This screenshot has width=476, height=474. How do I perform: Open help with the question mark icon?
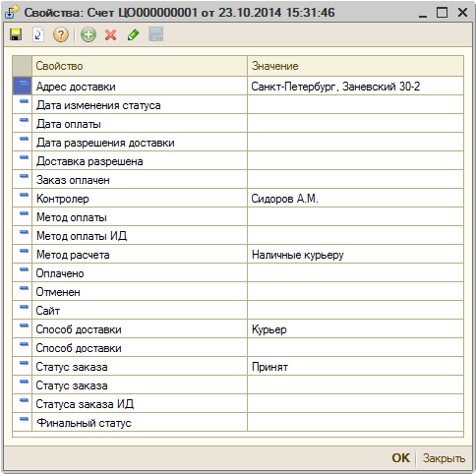click(x=61, y=34)
